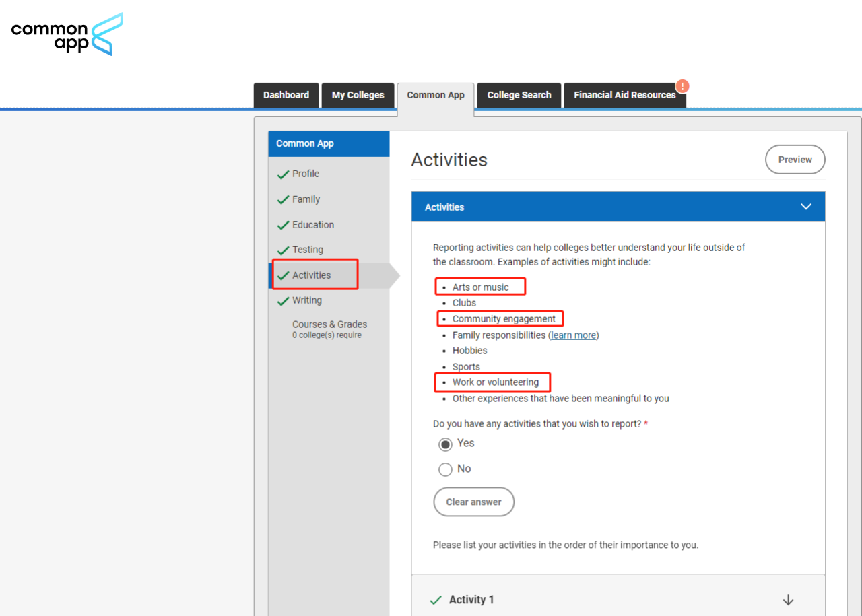The width and height of the screenshot is (862, 616).
Task: Click the 'Do you have any activities' question
Action: click(537, 424)
